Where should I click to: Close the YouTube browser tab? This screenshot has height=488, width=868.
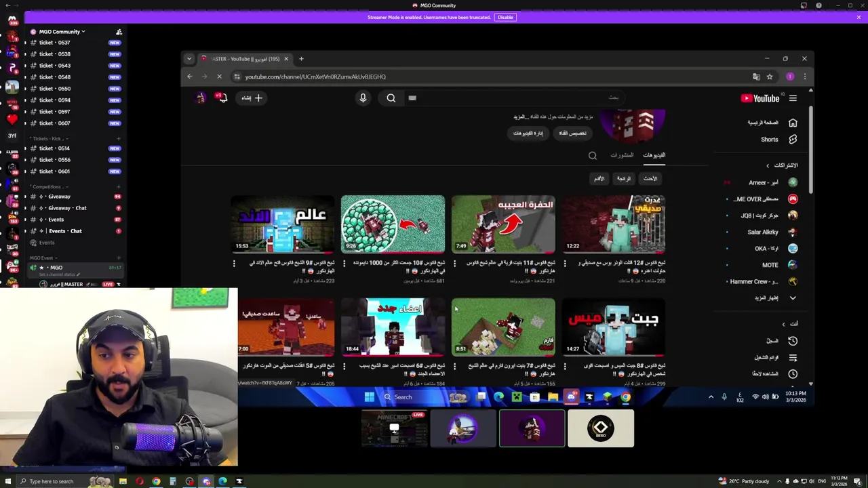coord(285,59)
